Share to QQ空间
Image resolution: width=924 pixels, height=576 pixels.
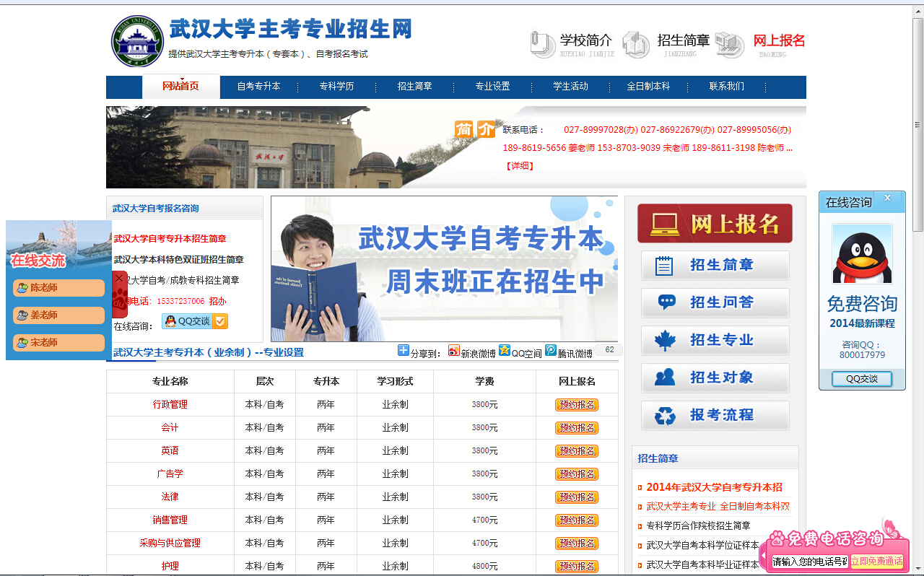point(520,352)
